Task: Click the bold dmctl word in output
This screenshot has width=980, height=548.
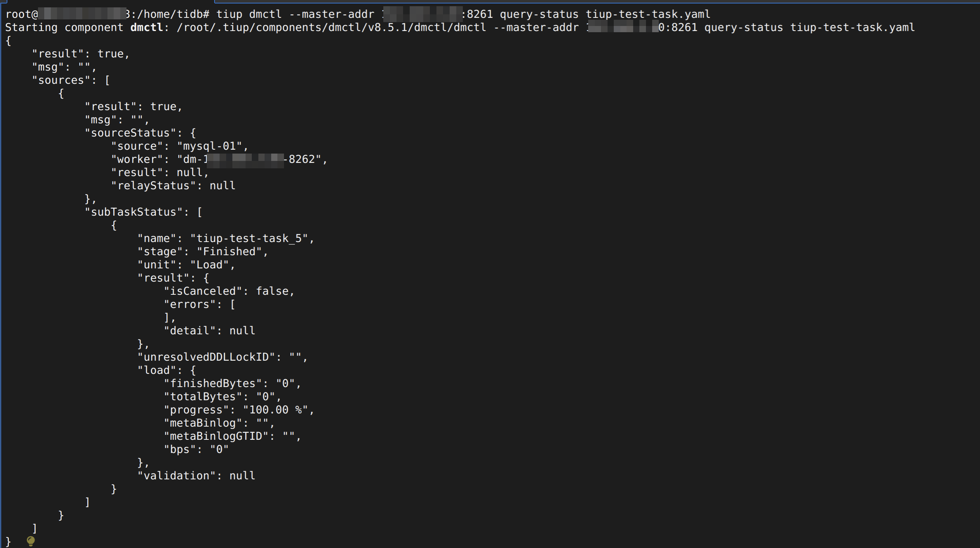Action: 146,28
